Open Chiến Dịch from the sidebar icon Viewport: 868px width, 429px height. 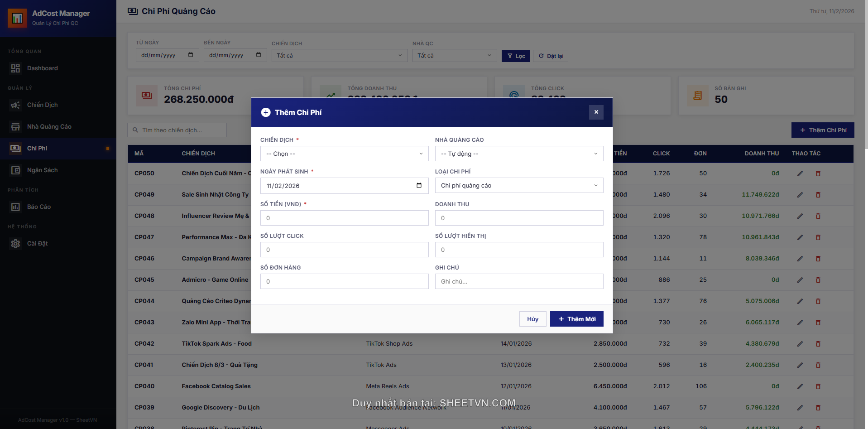tap(15, 105)
